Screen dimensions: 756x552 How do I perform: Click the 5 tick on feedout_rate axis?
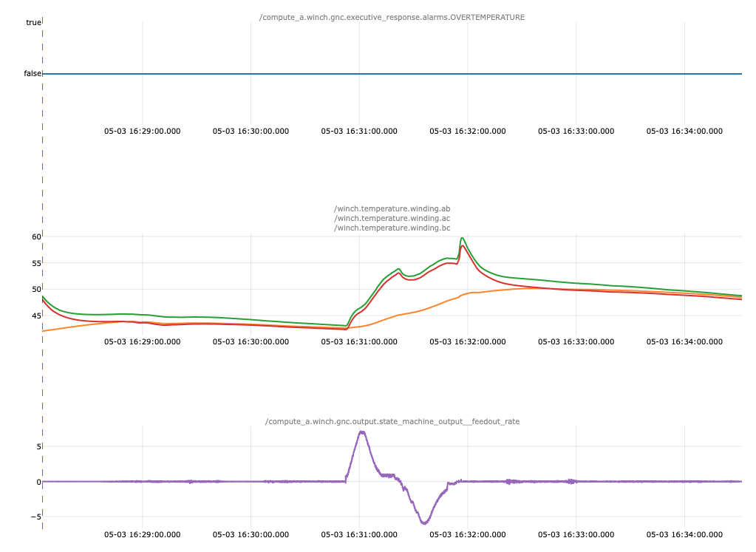[x=39, y=446]
